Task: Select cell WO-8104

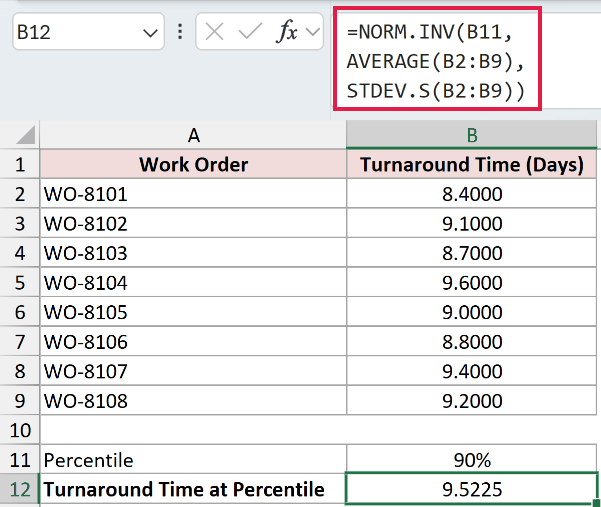Action: [193, 282]
